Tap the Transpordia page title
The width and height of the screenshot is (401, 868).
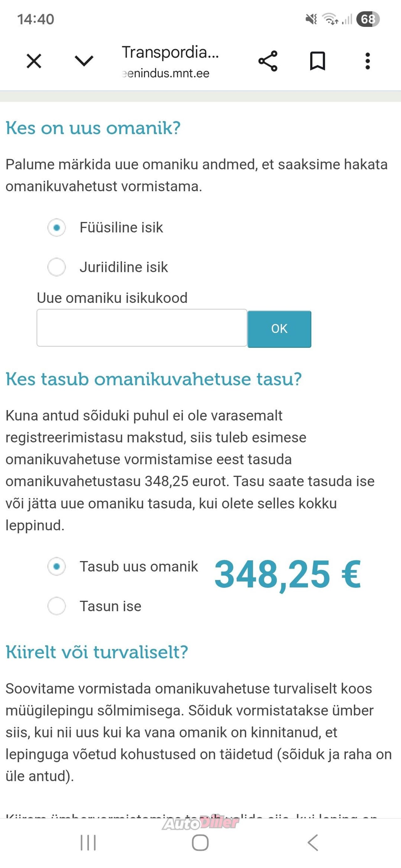[x=170, y=53]
